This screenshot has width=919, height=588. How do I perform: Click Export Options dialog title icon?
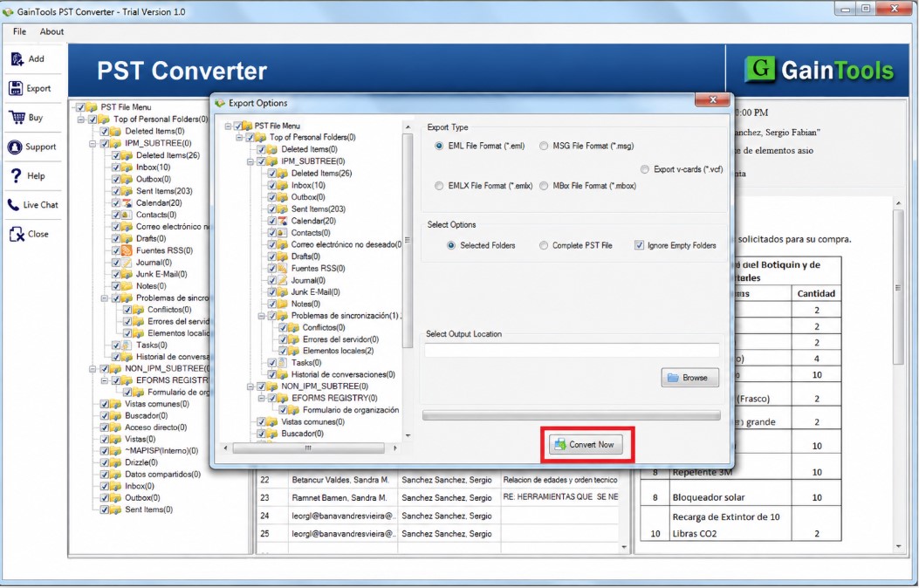(221, 103)
